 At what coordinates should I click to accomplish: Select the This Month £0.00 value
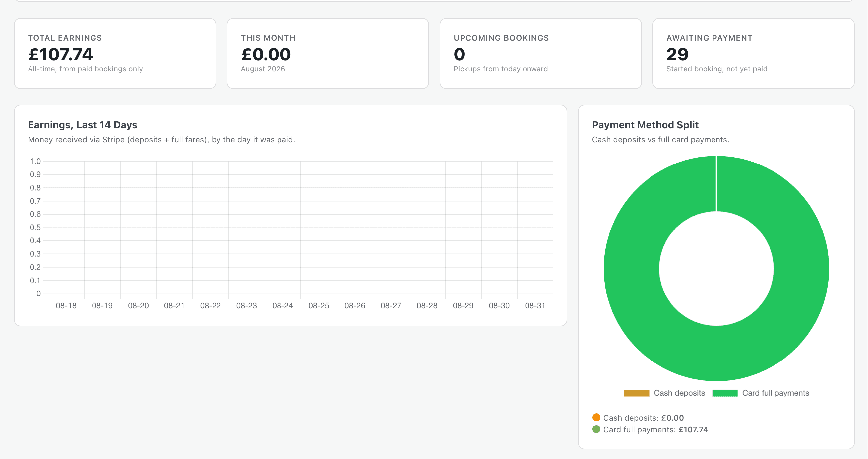pos(266,54)
